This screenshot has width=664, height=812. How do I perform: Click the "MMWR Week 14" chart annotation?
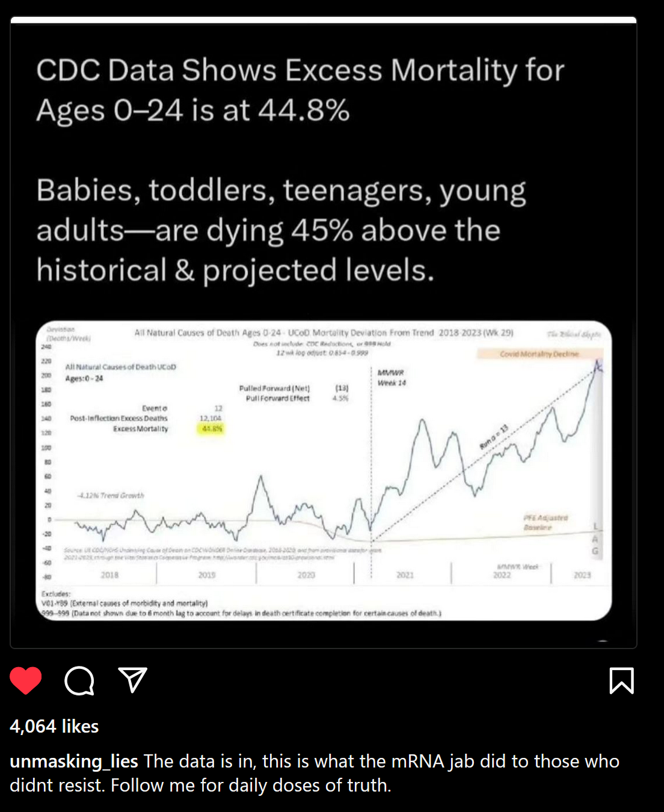tap(392, 377)
